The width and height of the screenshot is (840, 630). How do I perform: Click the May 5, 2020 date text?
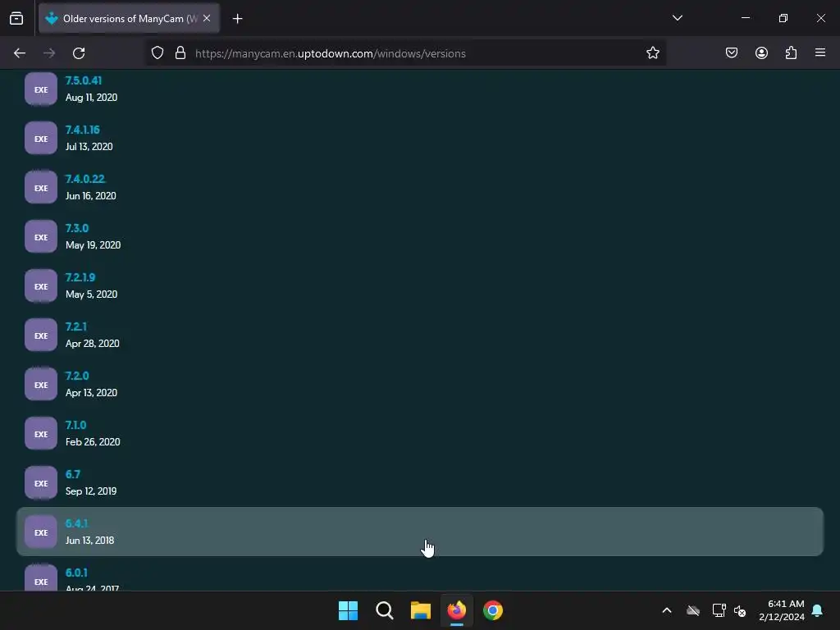point(92,294)
